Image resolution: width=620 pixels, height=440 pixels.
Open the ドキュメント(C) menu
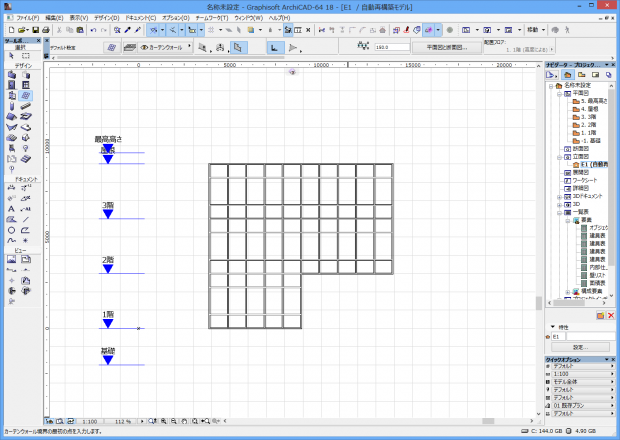pos(140,18)
